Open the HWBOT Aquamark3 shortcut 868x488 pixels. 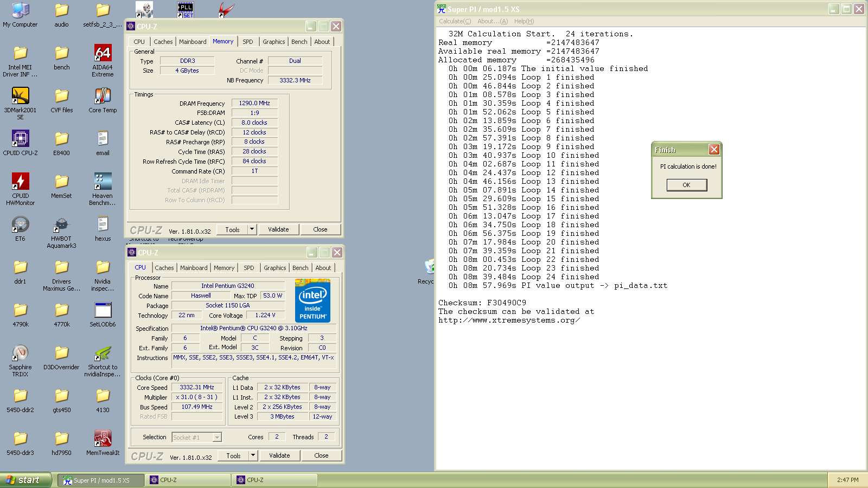[61, 232]
